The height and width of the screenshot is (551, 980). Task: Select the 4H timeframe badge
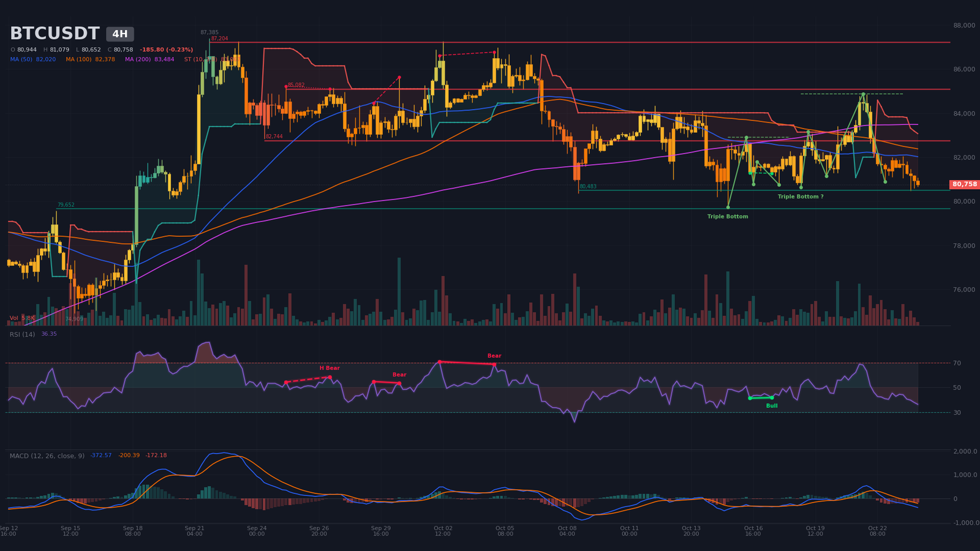click(120, 34)
